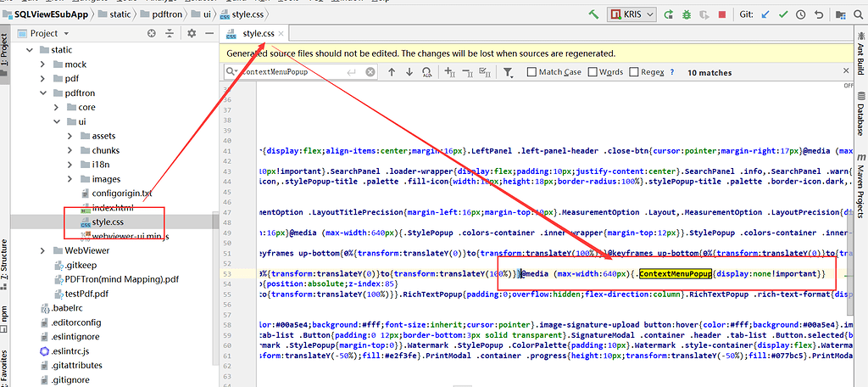The image size is (868, 387).
Task: Open the Maven Projects side tab
Action: point(859,182)
